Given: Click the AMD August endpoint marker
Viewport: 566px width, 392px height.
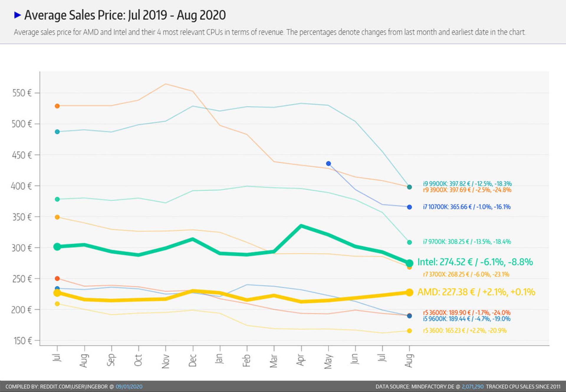Looking at the screenshot, I should point(409,292).
